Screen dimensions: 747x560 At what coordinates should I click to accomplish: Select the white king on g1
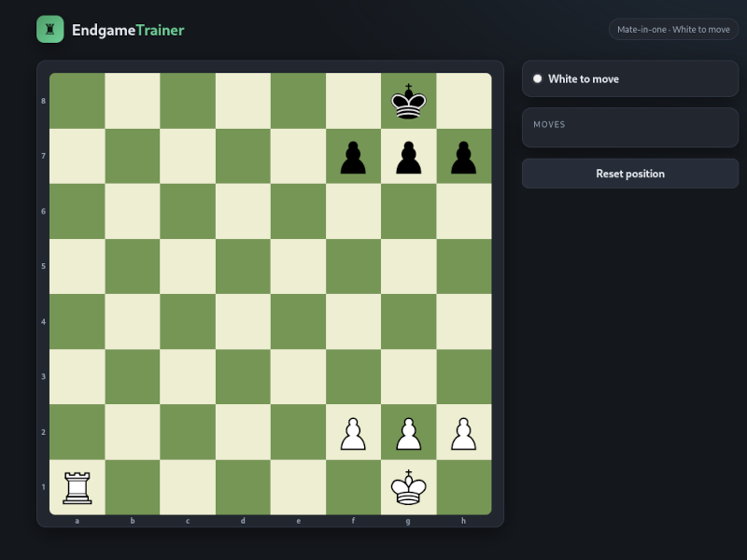pyautogui.click(x=408, y=487)
